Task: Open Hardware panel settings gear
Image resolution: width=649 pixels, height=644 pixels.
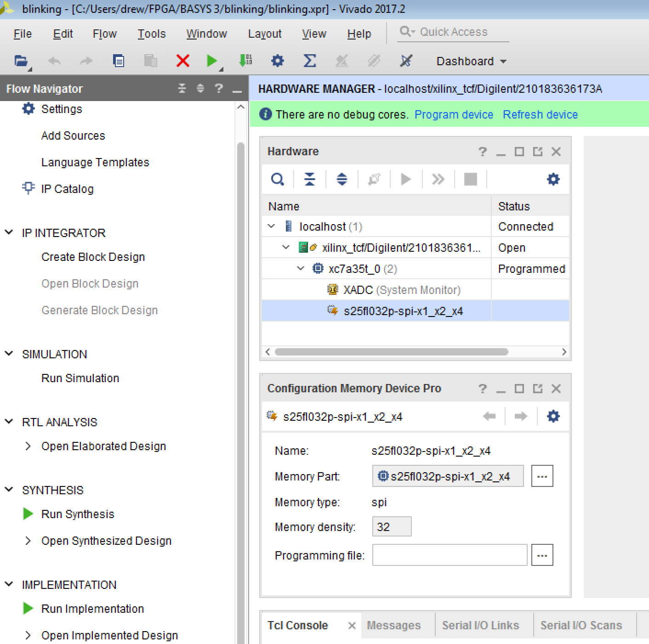Action: tap(553, 179)
